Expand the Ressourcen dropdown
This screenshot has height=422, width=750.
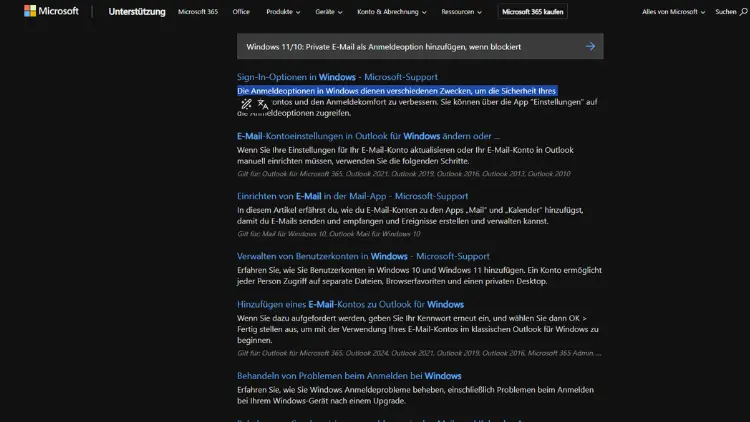pyautogui.click(x=461, y=11)
